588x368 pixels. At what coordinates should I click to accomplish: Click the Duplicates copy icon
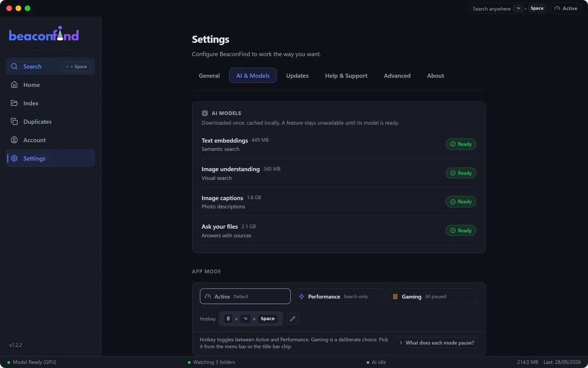(x=14, y=121)
